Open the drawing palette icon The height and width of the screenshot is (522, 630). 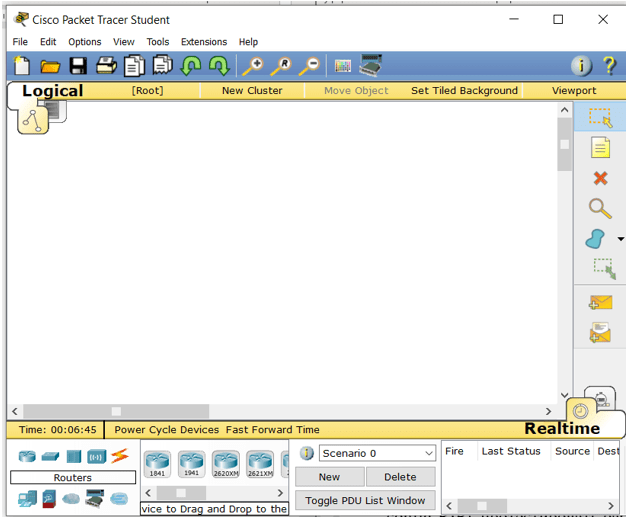point(343,66)
